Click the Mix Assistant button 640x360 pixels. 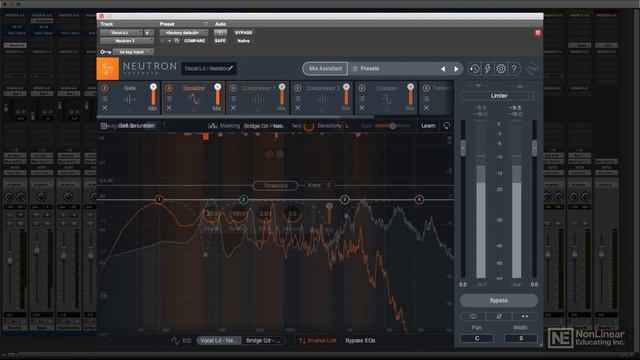(x=325, y=69)
